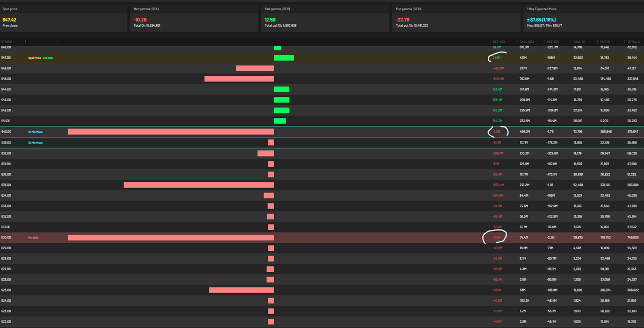The image size is (644, 328).
Task: Click the 10 Min Move tag on strike 640
Action: 35,131
